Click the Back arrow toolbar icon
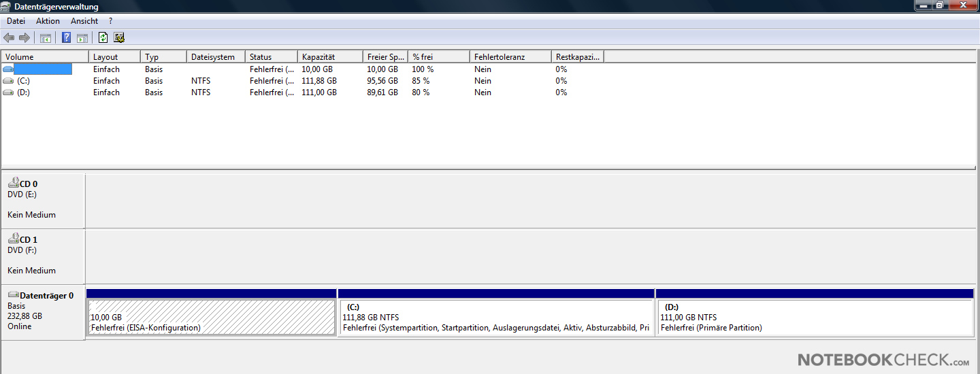The width and height of the screenshot is (980, 374). click(x=9, y=38)
